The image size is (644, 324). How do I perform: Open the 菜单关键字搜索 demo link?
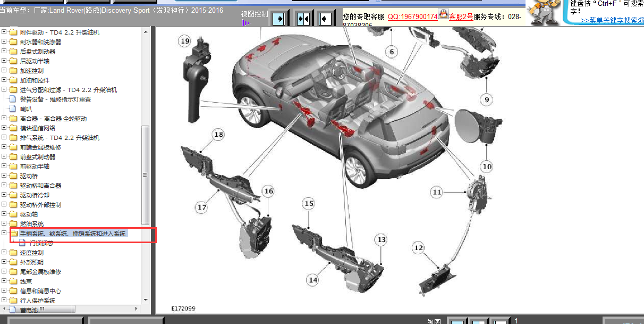(612, 20)
